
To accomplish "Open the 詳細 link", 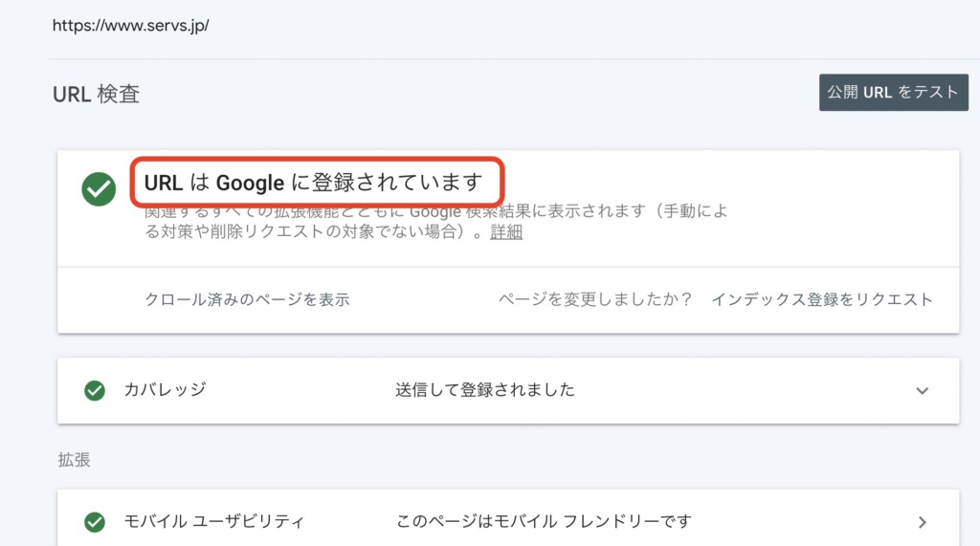I will pos(506,231).
